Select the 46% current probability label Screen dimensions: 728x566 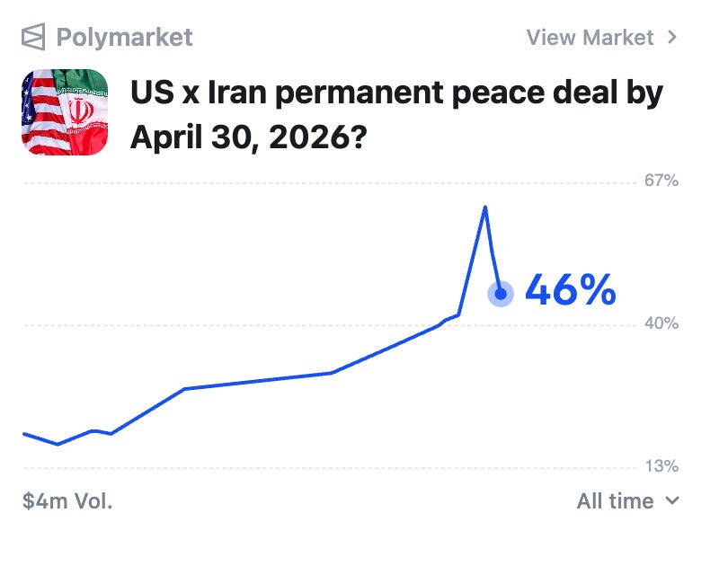point(570,290)
